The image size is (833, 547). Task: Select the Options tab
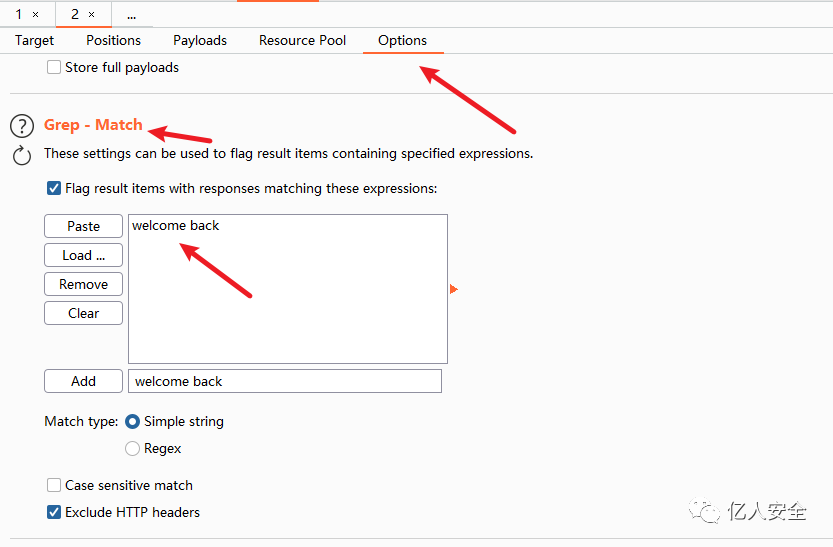[403, 40]
